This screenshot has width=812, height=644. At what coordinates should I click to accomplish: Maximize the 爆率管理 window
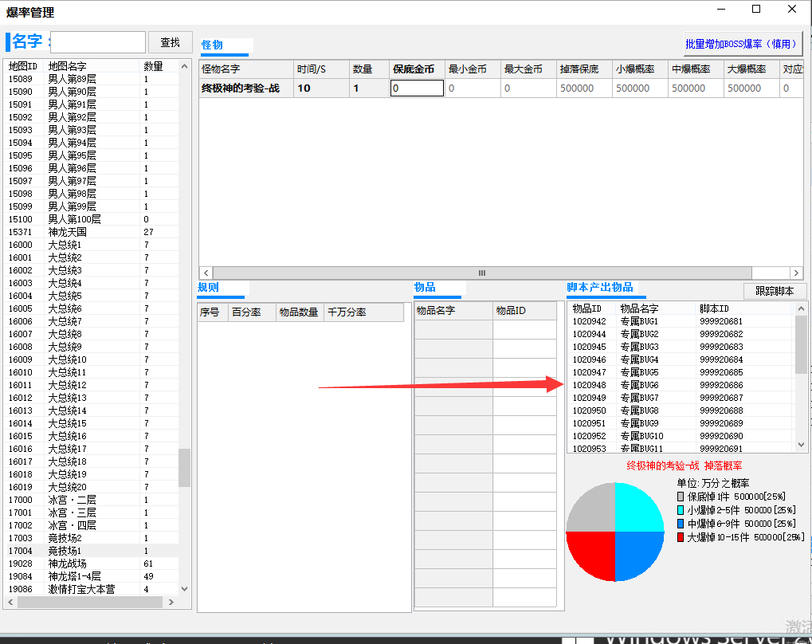click(756, 10)
